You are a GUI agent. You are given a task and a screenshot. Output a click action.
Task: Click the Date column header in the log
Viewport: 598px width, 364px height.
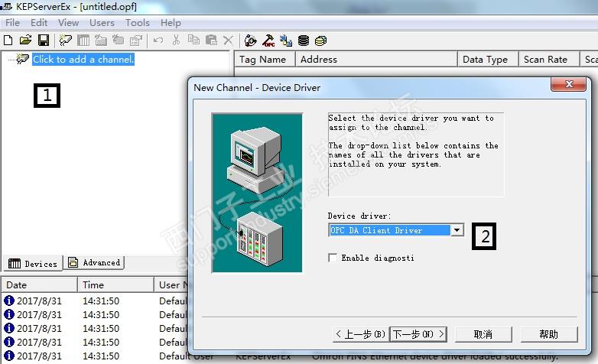point(39,285)
